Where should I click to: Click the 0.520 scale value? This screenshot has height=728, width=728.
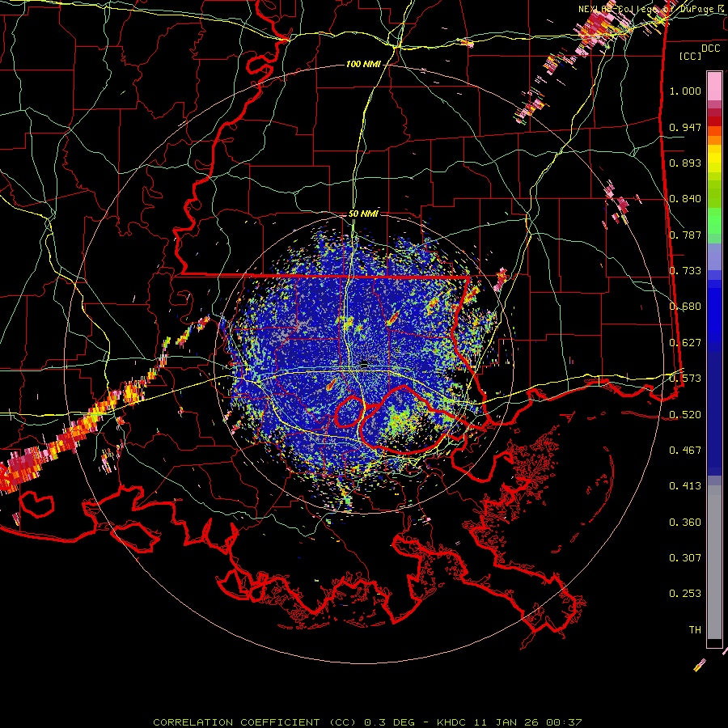685,415
